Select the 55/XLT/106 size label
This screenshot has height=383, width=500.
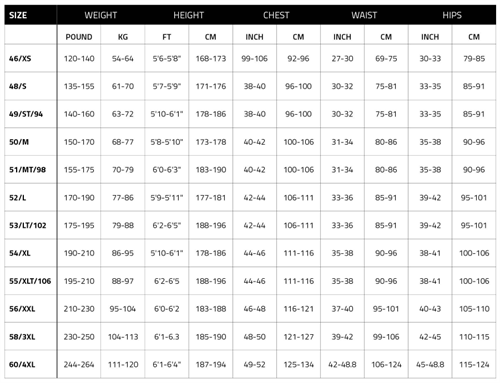30,281
